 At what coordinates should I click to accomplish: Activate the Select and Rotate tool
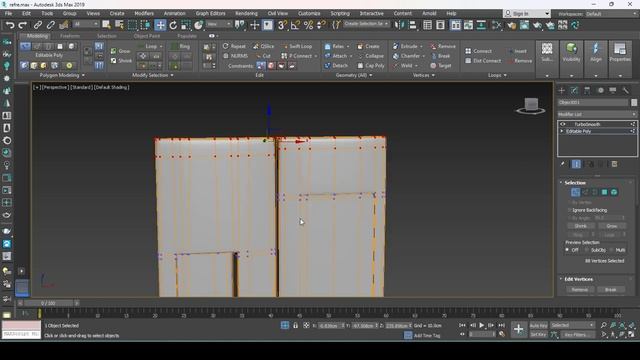pos(173,25)
